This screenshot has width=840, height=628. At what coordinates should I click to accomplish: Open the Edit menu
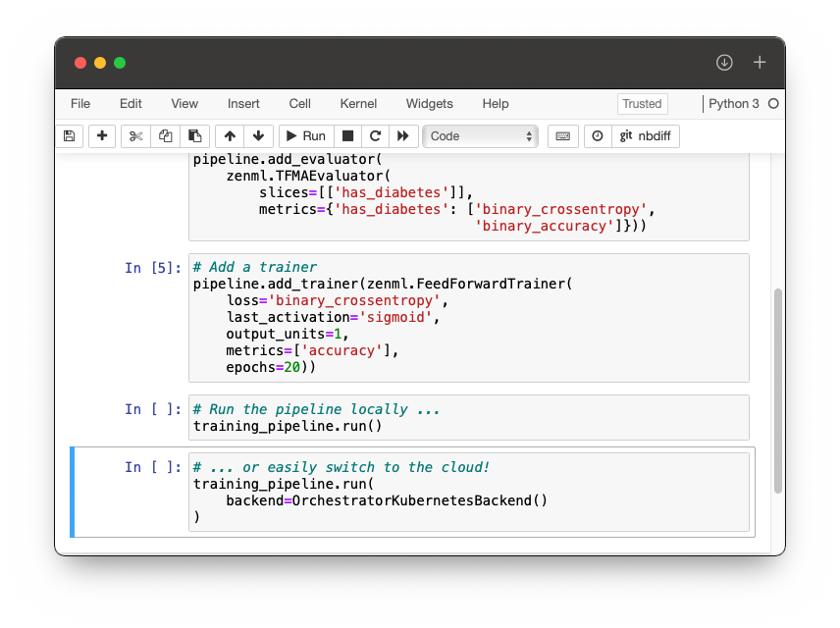coord(131,103)
